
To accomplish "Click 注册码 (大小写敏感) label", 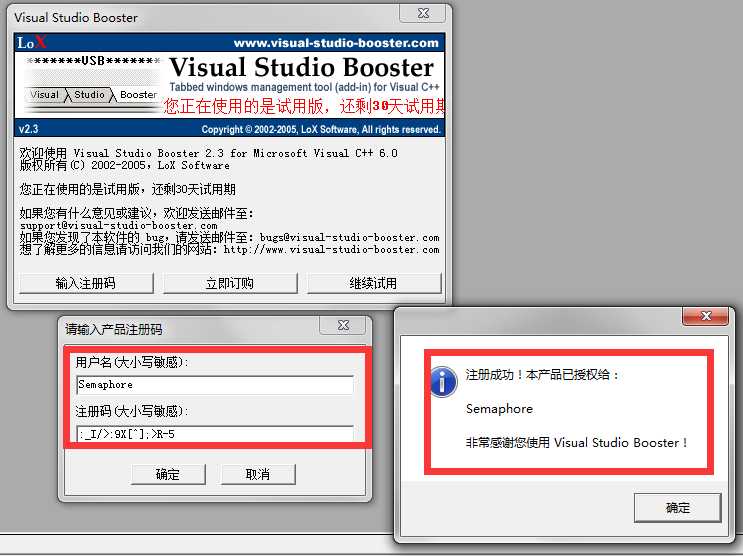I will tap(132, 411).
